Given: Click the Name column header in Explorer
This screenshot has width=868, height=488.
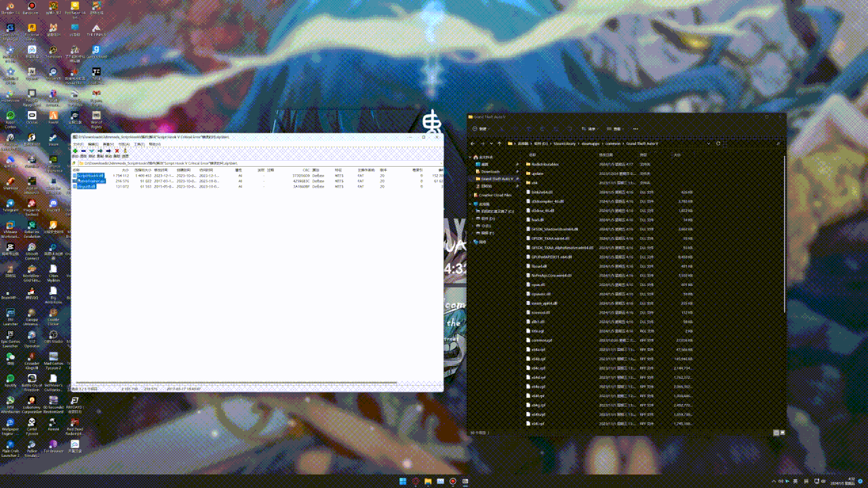Looking at the screenshot, I should coord(532,155).
